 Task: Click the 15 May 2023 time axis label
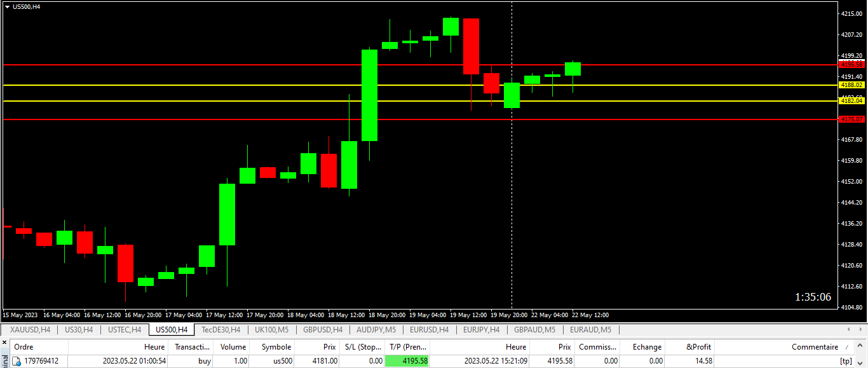20,315
